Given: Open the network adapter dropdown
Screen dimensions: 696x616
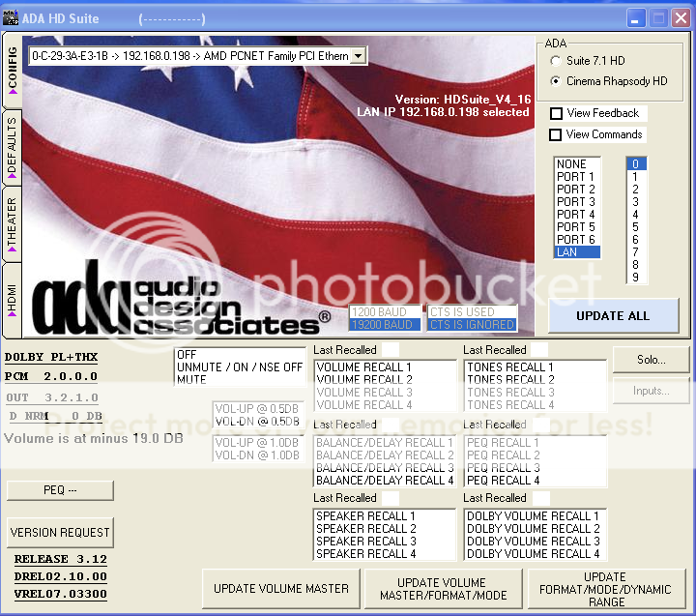Looking at the screenshot, I should click(358, 56).
